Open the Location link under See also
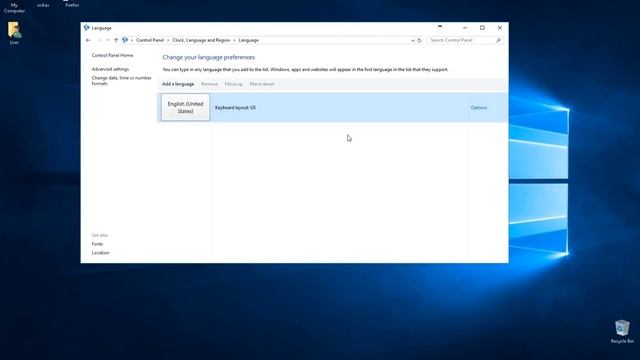640x360 pixels. coord(100,253)
